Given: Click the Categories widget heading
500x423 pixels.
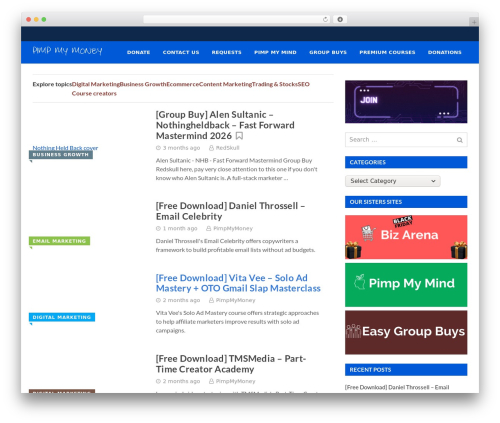Looking at the screenshot, I should click(406, 162).
